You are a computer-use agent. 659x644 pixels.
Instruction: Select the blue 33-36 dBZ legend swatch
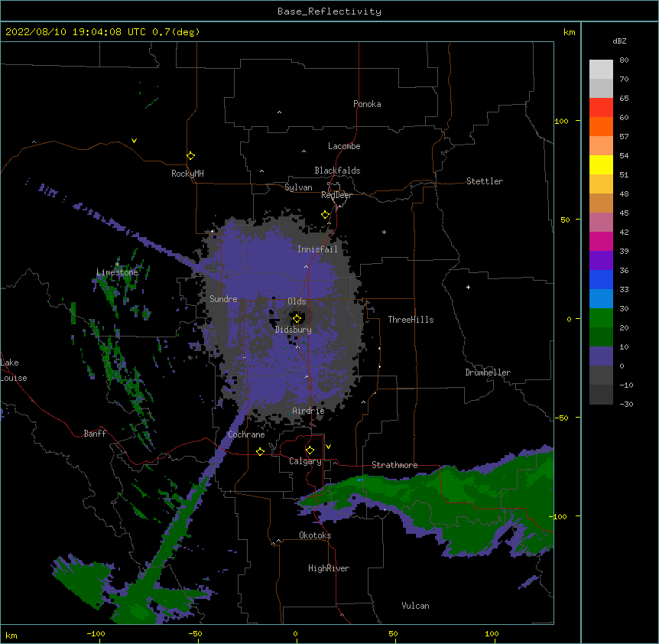[601, 279]
